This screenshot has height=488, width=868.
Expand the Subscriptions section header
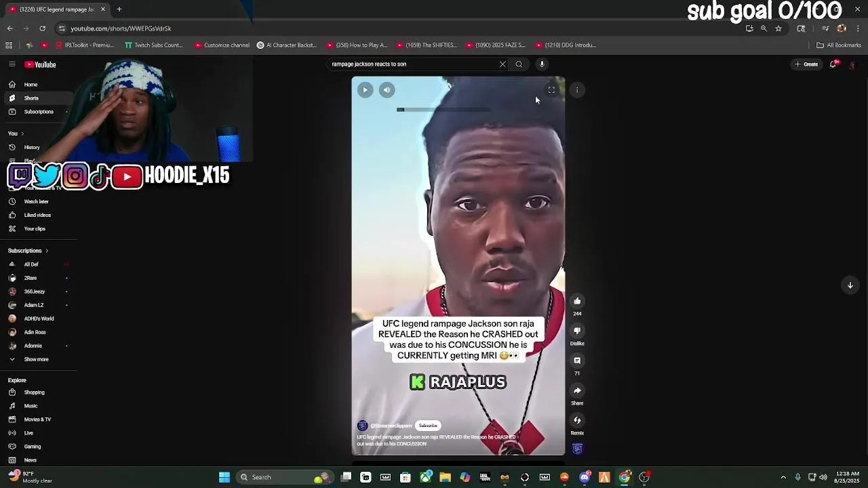[28, 251]
